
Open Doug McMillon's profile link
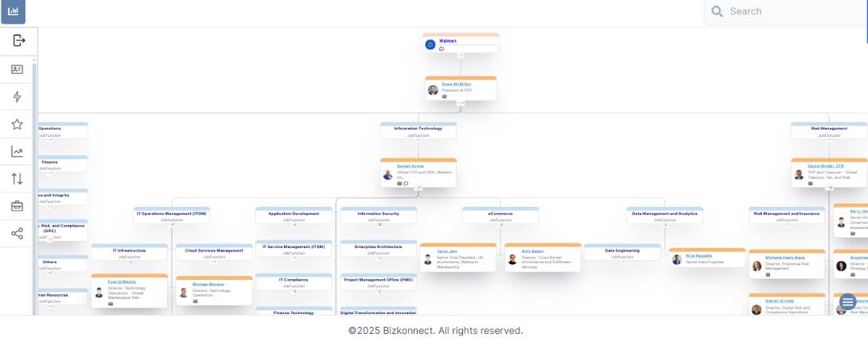coord(457,84)
